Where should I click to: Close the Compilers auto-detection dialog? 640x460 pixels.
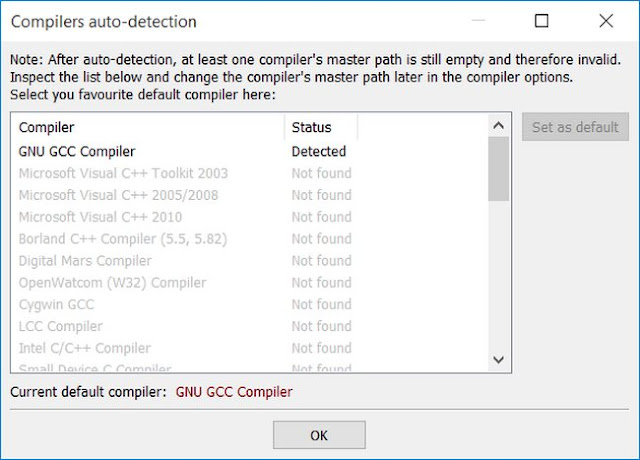click(606, 20)
